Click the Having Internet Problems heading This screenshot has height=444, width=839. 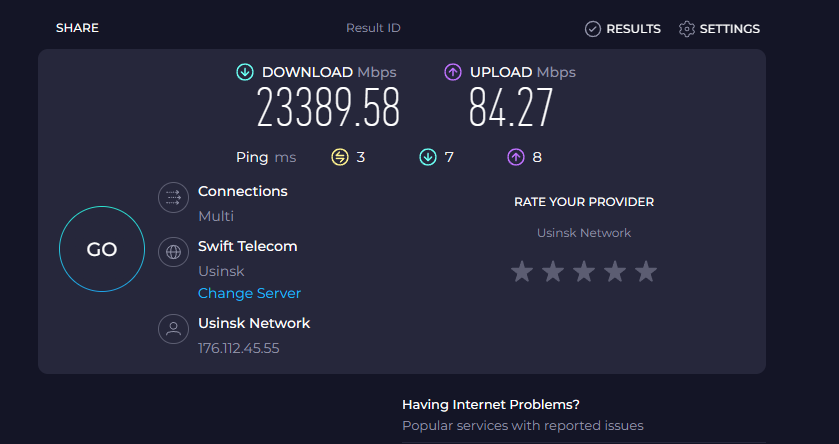click(x=490, y=405)
